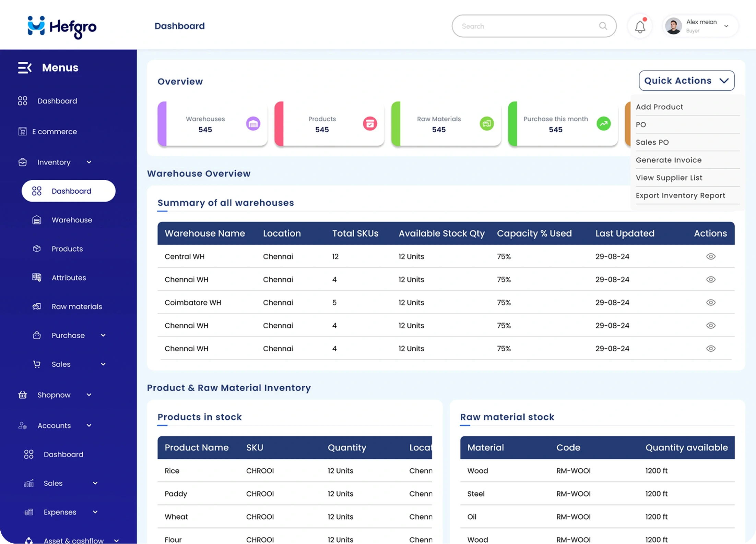
Task: Select the Raw materials truck icon
Action: pos(37,306)
